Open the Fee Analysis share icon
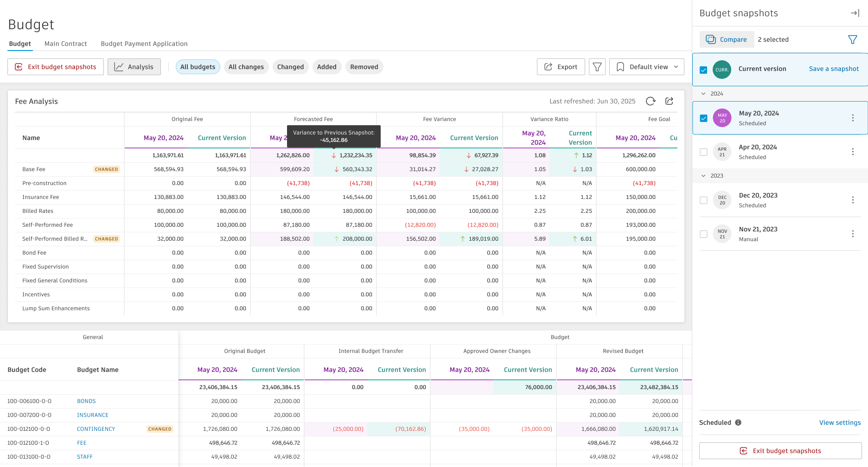The height and width of the screenshot is (467, 868). [669, 101]
